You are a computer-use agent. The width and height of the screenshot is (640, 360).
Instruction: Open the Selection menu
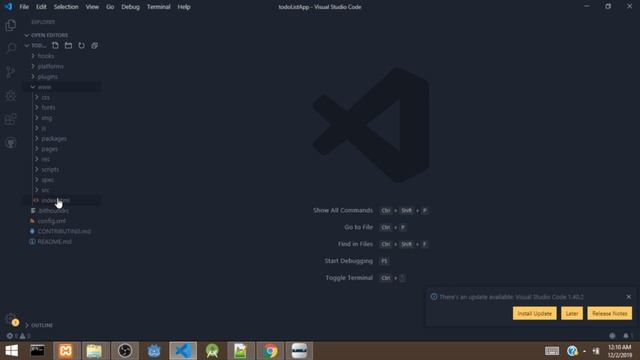(66, 7)
